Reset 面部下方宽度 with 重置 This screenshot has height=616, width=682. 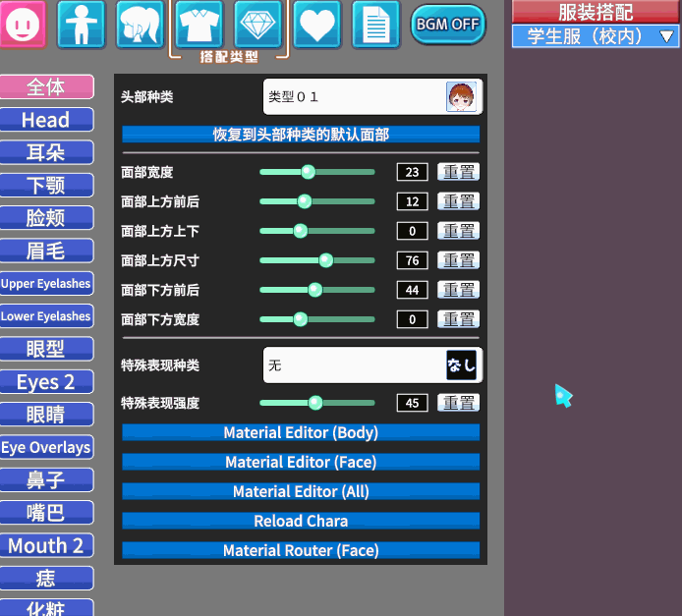pos(459,319)
